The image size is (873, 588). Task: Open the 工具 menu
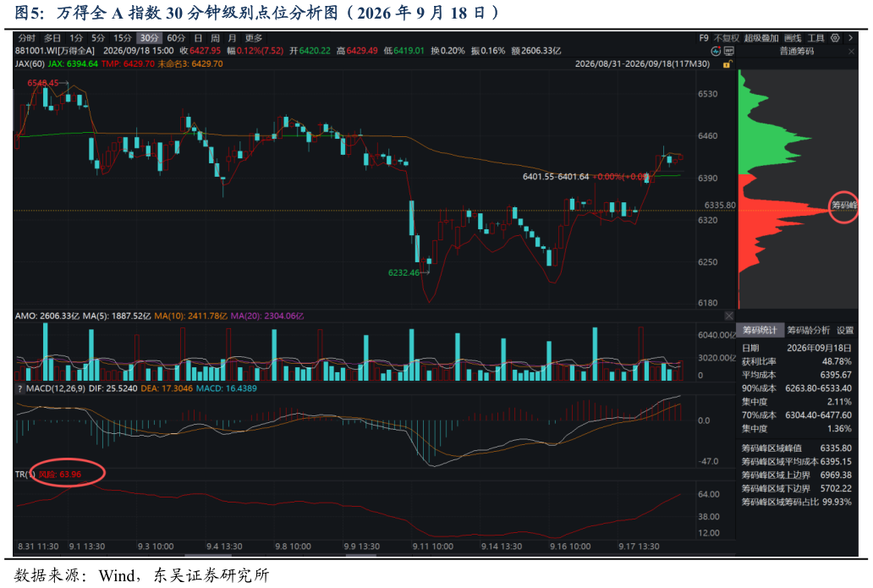pyautogui.click(x=815, y=38)
